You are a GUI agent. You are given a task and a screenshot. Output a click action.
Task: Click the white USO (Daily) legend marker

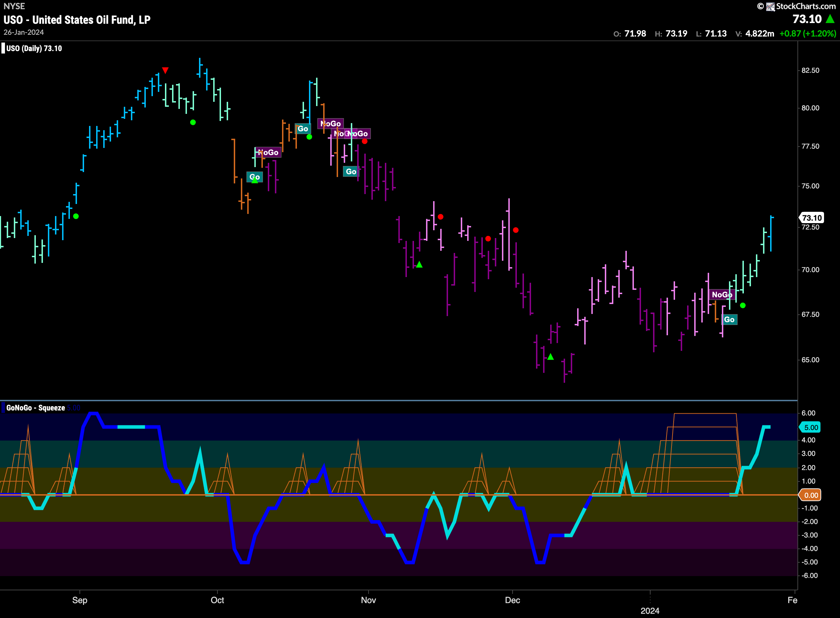(3, 48)
